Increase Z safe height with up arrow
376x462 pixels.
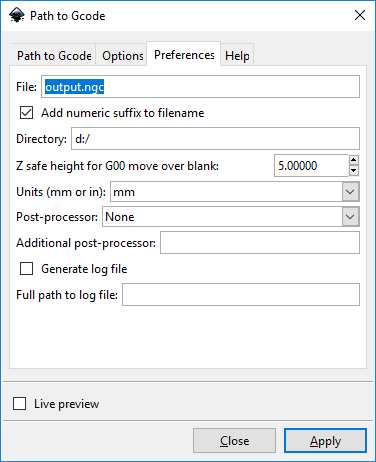[354, 160]
